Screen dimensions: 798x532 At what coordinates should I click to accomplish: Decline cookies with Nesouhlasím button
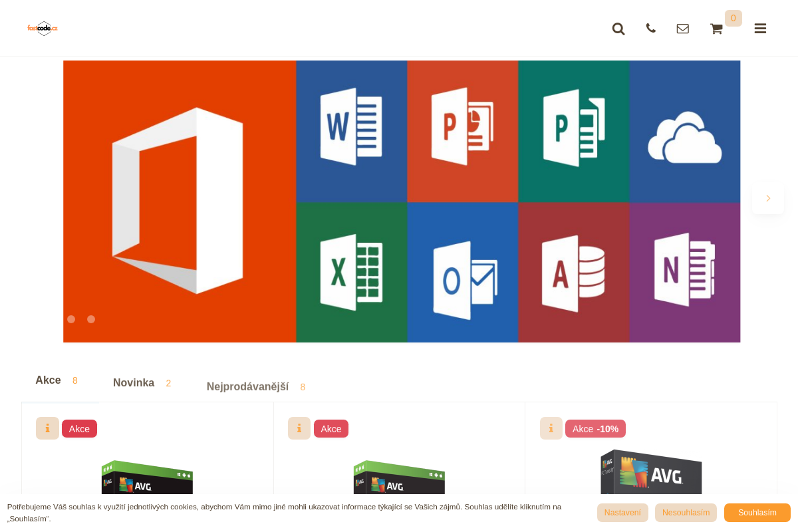(686, 513)
